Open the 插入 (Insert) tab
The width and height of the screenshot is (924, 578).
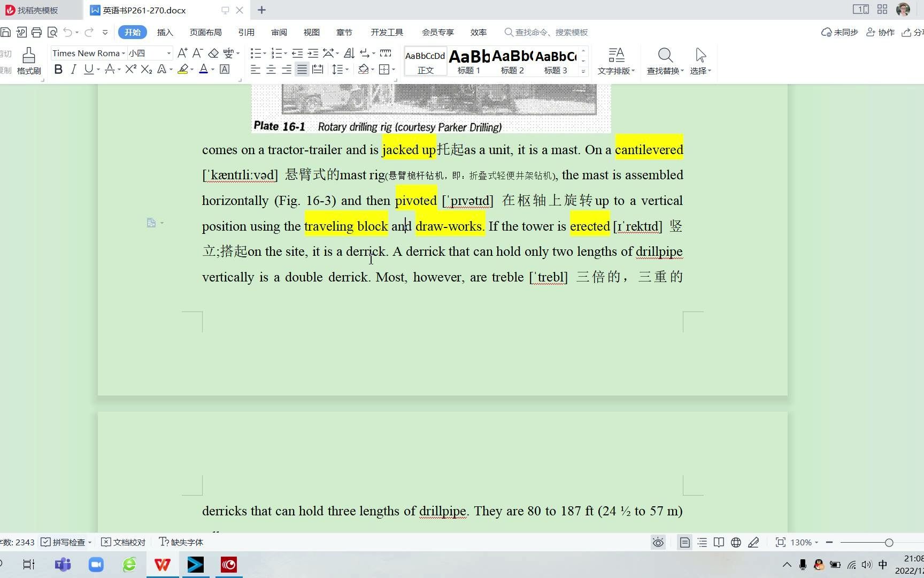(x=165, y=33)
